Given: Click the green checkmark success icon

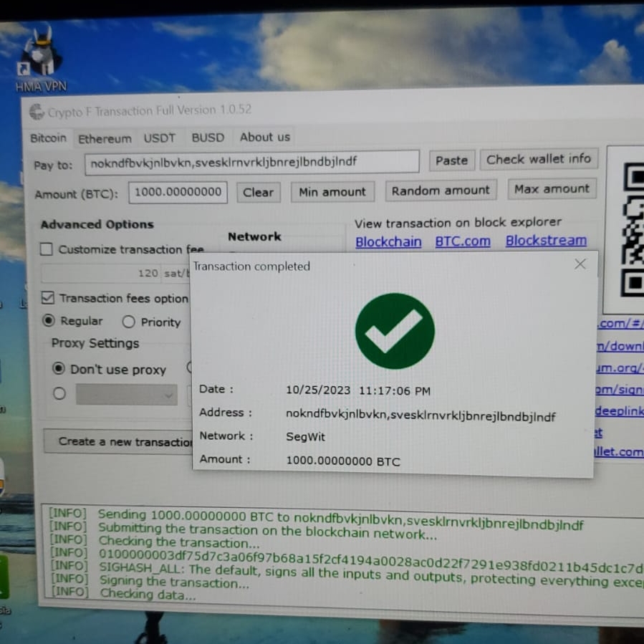Looking at the screenshot, I should [x=395, y=331].
